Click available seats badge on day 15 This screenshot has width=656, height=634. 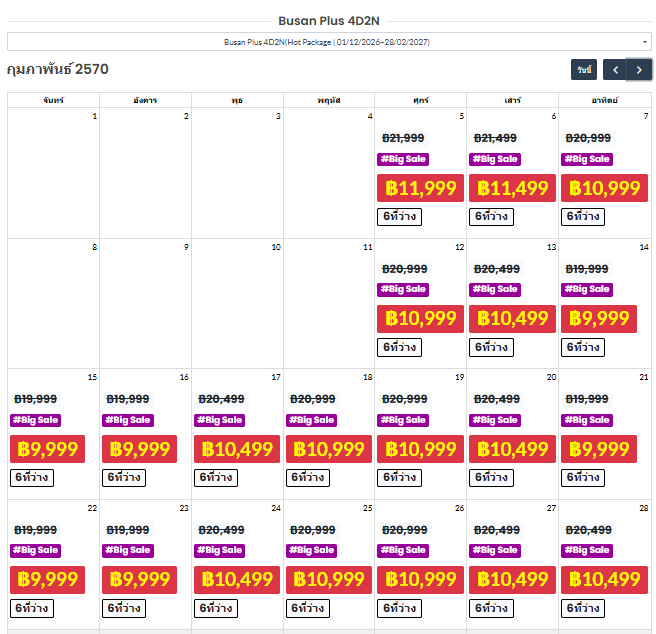[32, 478]
